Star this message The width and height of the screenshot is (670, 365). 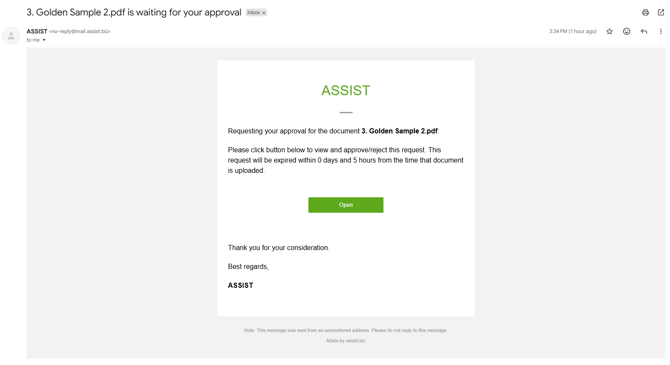(x=609, y=31)
